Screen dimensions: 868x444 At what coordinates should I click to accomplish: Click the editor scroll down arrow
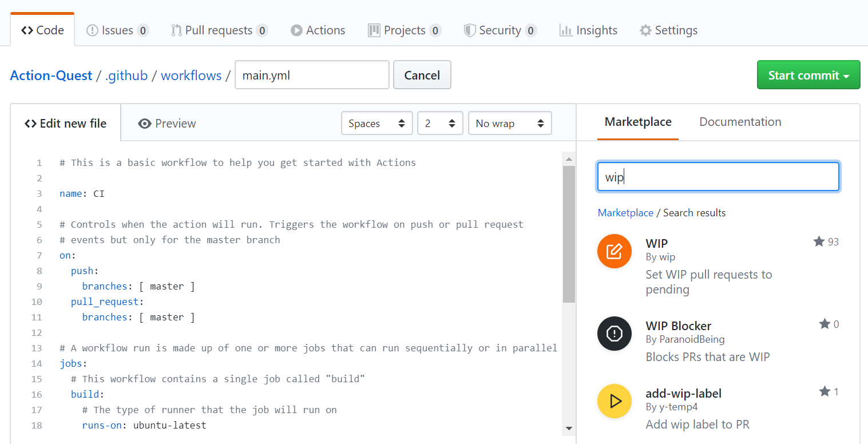(569, 428)
